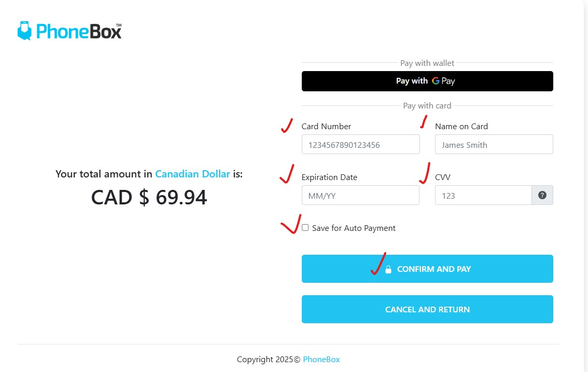Viewport: 588px width, 372px height.
Task: Click the CAD $ 69.94 total amount
Action: pos(149,197)
